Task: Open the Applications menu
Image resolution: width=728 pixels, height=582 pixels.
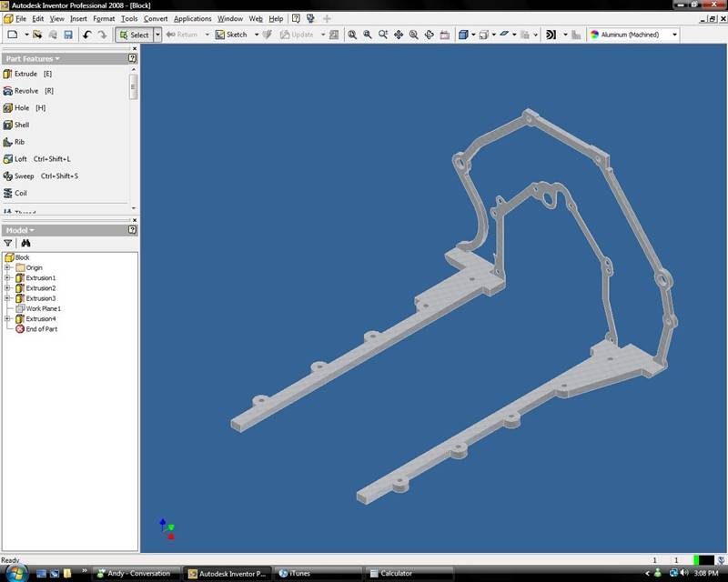Action: (x=192, y=18)
